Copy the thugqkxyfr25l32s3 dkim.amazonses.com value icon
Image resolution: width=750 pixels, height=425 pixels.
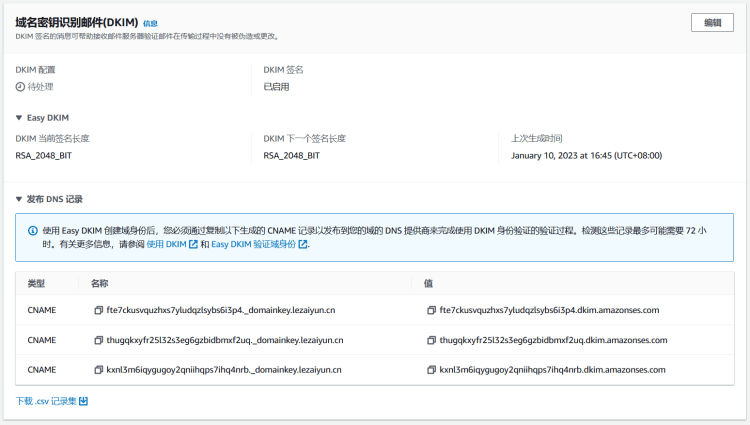tap(431, 340)
